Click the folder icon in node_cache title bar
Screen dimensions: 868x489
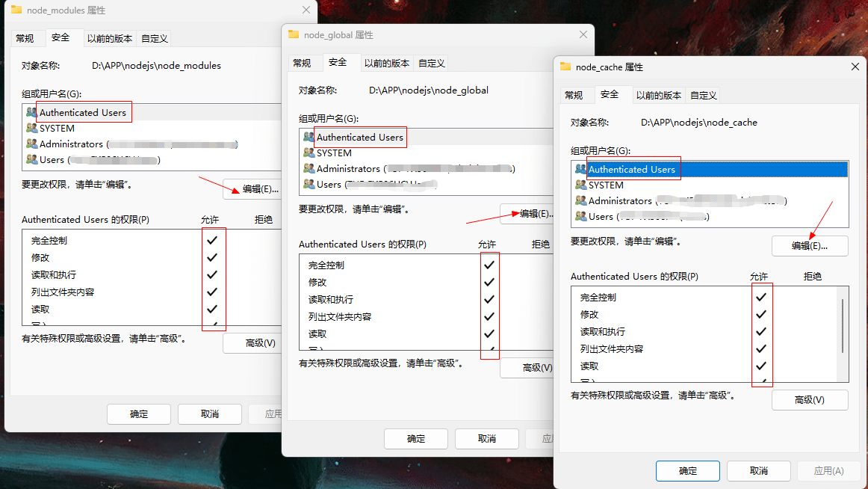tap(565, 67)
